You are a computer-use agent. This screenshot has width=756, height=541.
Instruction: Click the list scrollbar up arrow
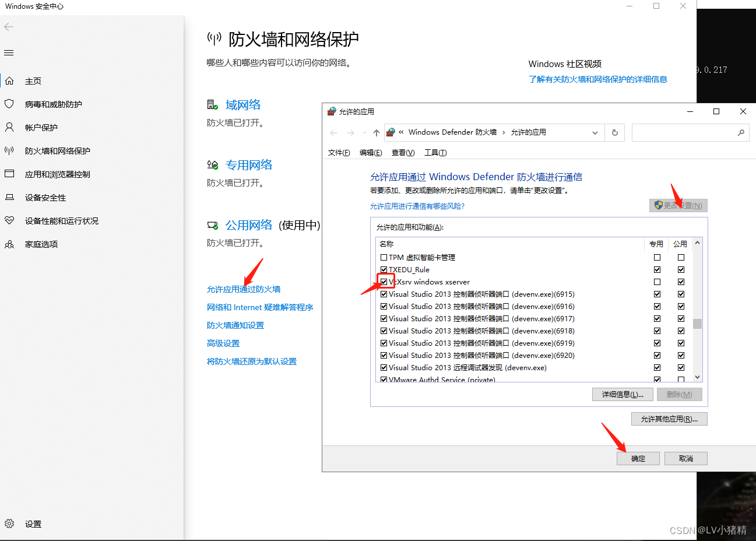coord(697,243)
